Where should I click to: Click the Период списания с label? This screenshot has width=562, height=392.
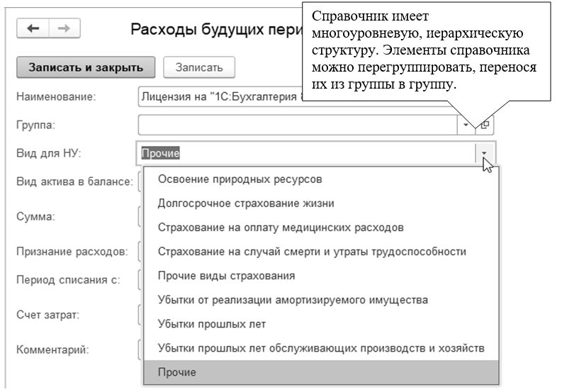click(x=68, y=280)
